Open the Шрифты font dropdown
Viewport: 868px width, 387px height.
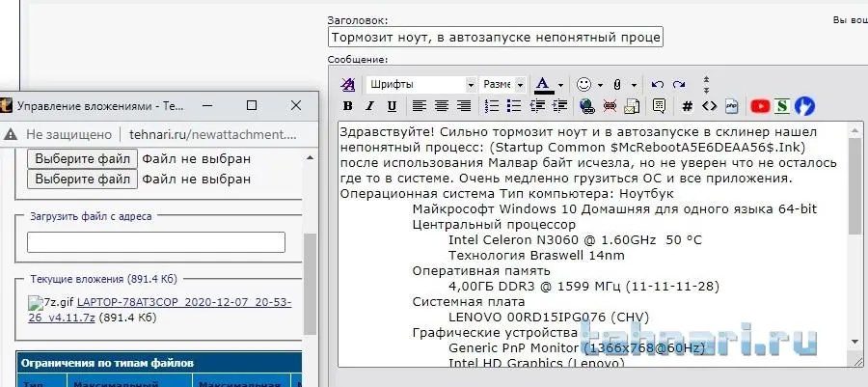pyautogui.click(x=420, y=85)
